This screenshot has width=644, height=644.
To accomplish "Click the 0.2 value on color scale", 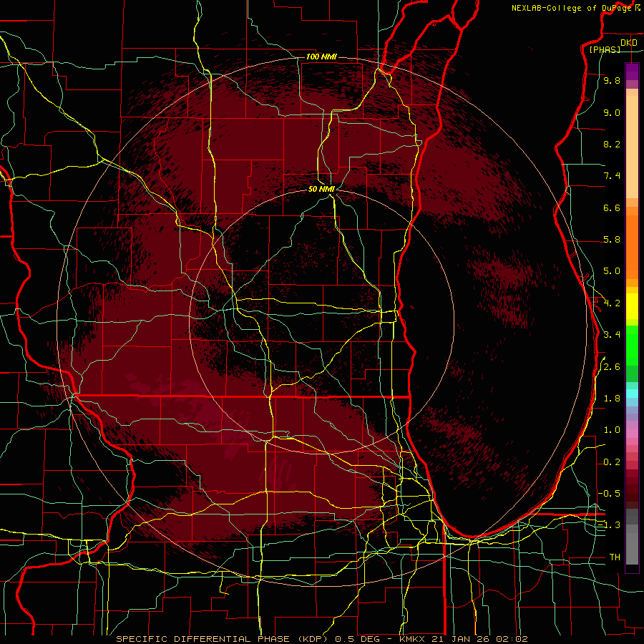I will pos(612,462).
